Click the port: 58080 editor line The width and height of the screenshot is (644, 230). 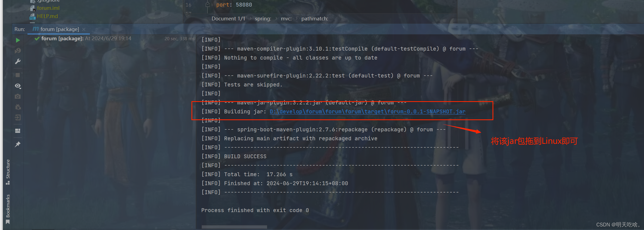pos(234,5)
